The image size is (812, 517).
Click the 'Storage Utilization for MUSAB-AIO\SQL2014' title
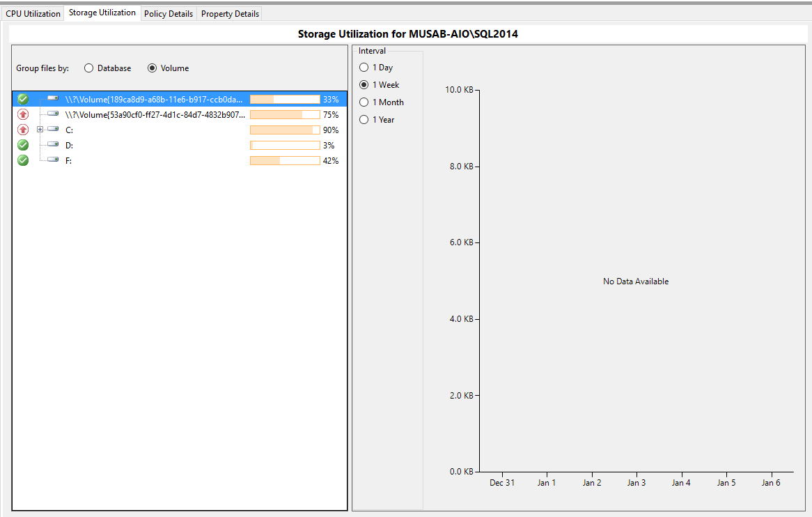tap(408, 33)
